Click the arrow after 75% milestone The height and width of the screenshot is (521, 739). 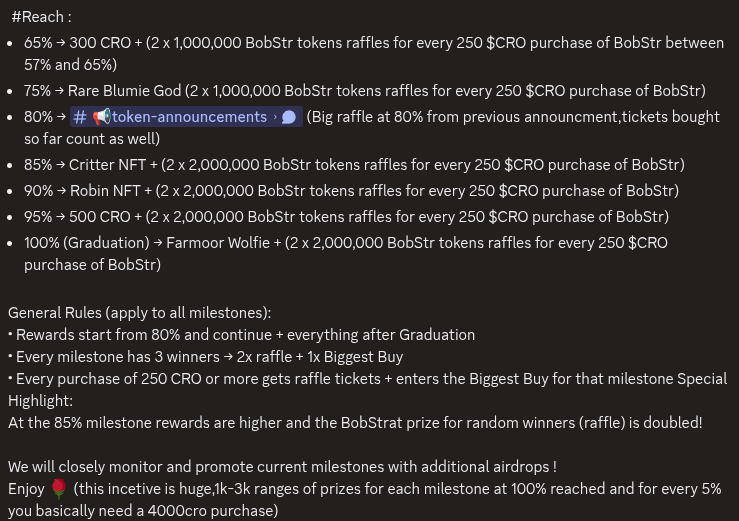tap(59, 91)
